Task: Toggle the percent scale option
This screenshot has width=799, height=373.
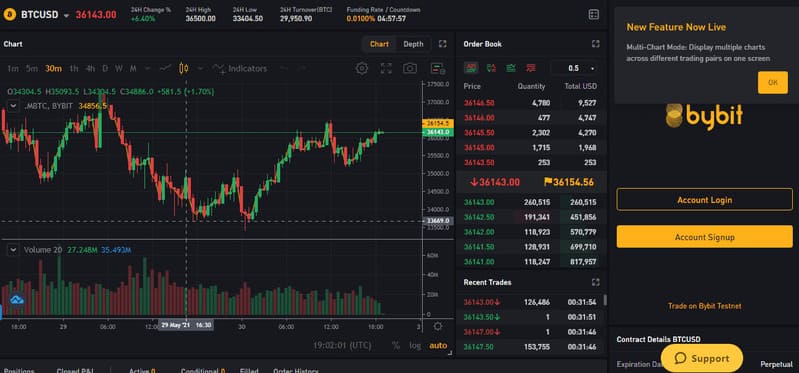Action: tap(395, 345)
